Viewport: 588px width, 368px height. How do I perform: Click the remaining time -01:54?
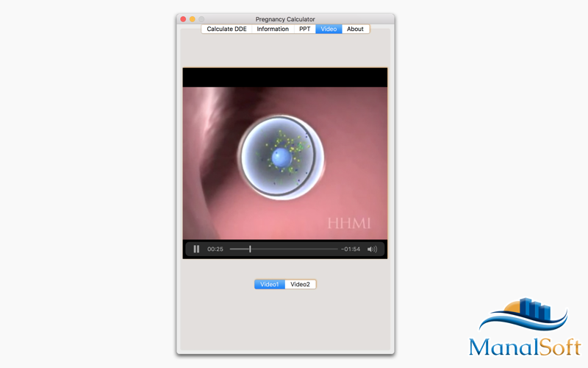point(351,249)
